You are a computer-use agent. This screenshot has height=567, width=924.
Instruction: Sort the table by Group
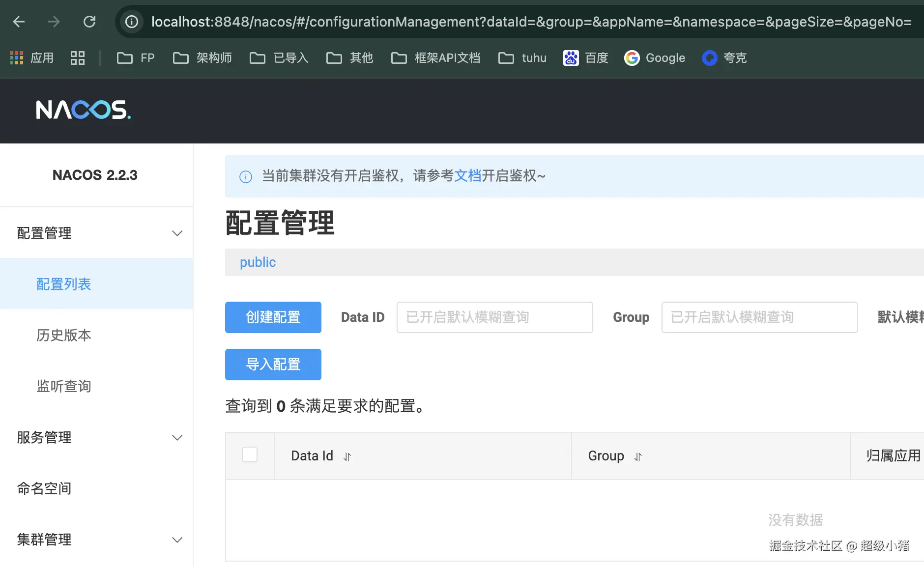pyautogui.click(x=638, y=456)
